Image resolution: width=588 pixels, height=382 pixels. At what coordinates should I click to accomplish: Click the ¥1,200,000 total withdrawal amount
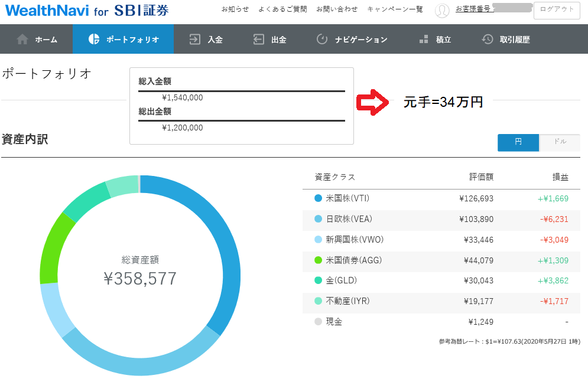tap(182, 128)
